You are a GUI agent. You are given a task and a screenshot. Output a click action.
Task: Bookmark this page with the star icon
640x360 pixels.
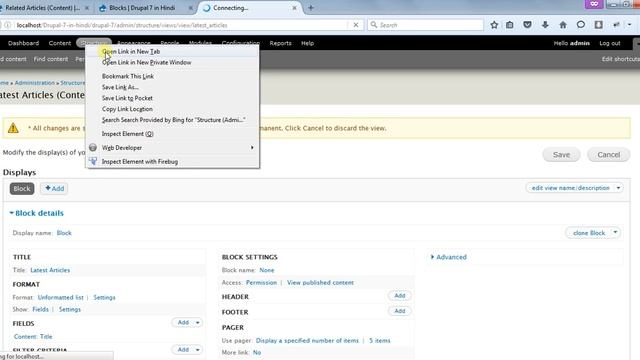point(494,25)
